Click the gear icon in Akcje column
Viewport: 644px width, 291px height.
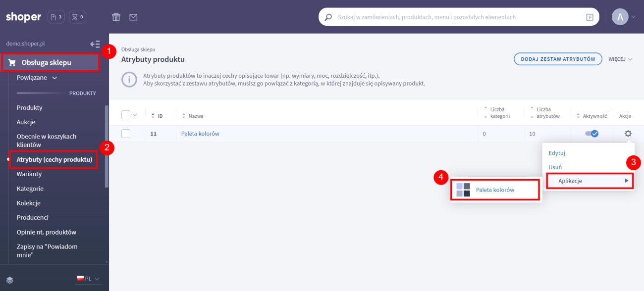[628, 134]
